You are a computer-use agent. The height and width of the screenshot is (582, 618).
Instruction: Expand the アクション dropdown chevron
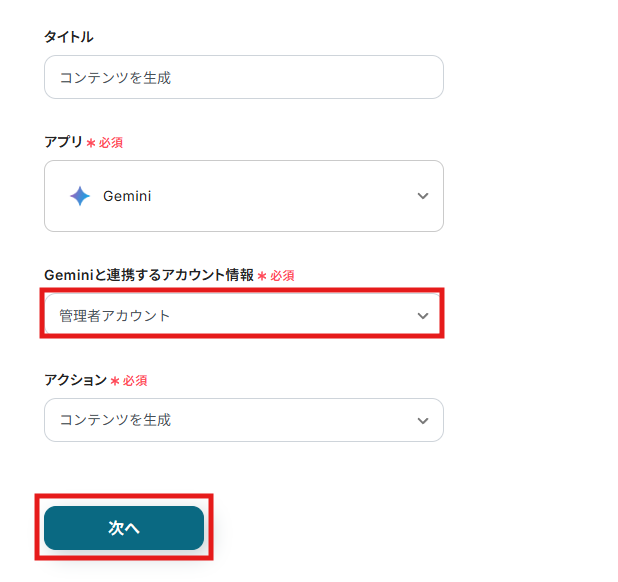point(422,420)
